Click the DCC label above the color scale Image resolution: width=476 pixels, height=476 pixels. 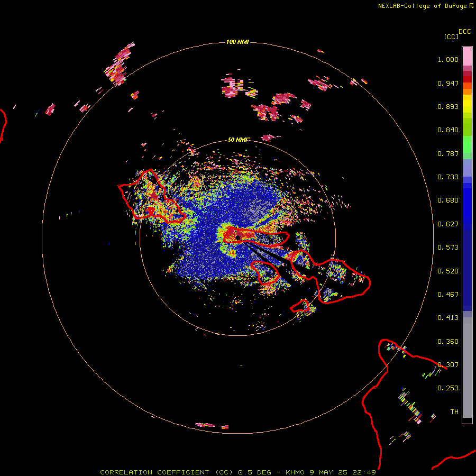coord(464,32)
